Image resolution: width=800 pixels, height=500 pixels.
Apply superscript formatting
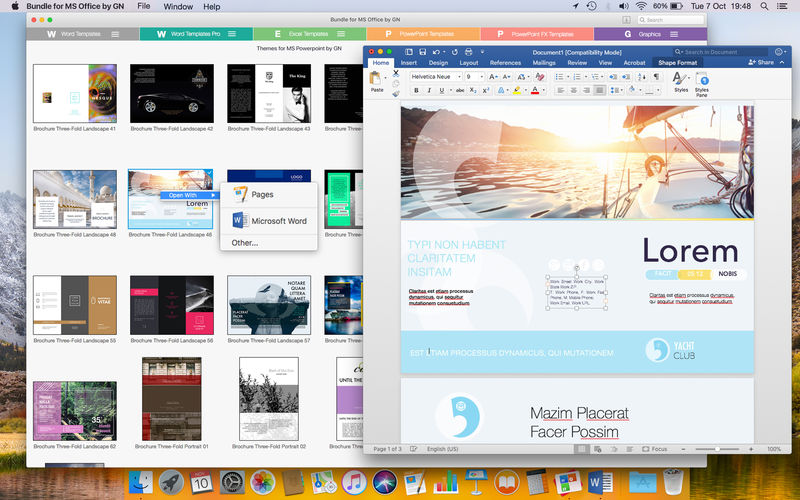coord(486,90)
